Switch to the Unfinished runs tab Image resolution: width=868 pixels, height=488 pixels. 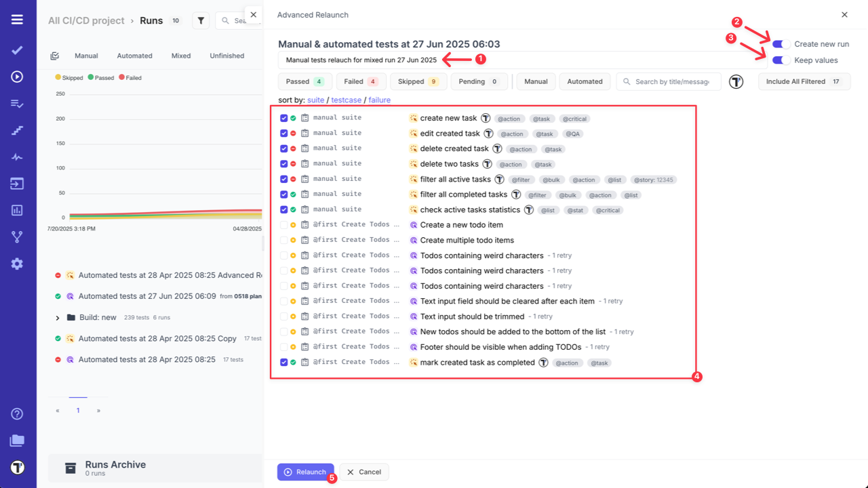click(x=226, y=56)
